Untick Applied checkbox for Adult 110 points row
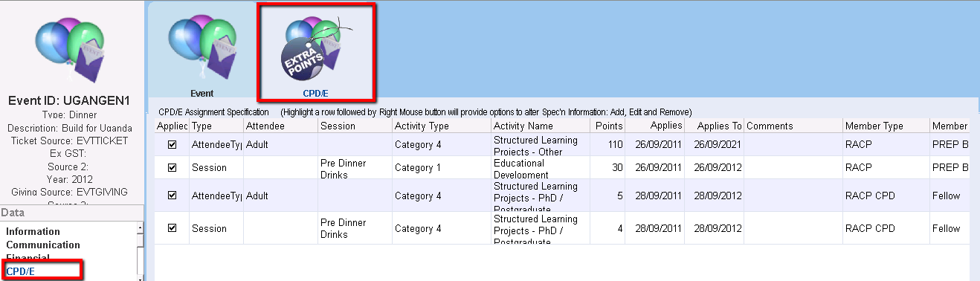 click(x=173, y=145)
